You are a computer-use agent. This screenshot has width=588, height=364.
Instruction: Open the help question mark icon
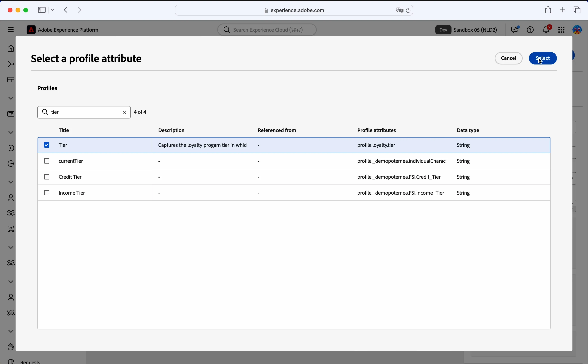530,30
